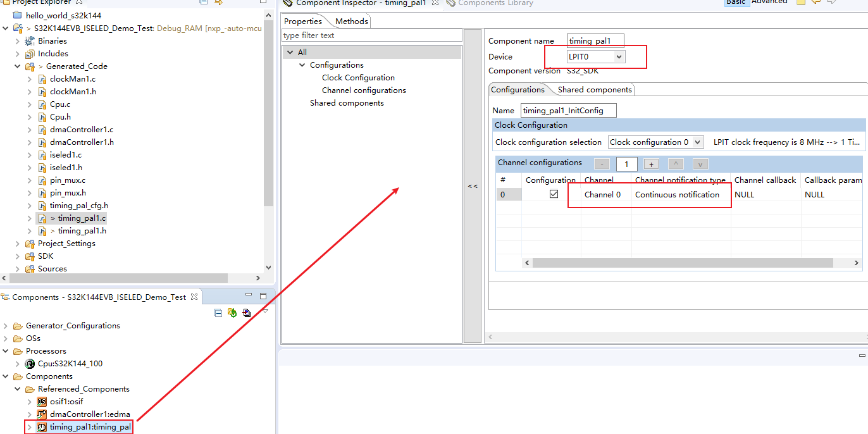
Task: Click Project Explorer vertical scrollbar
Action: click(269, 114)
